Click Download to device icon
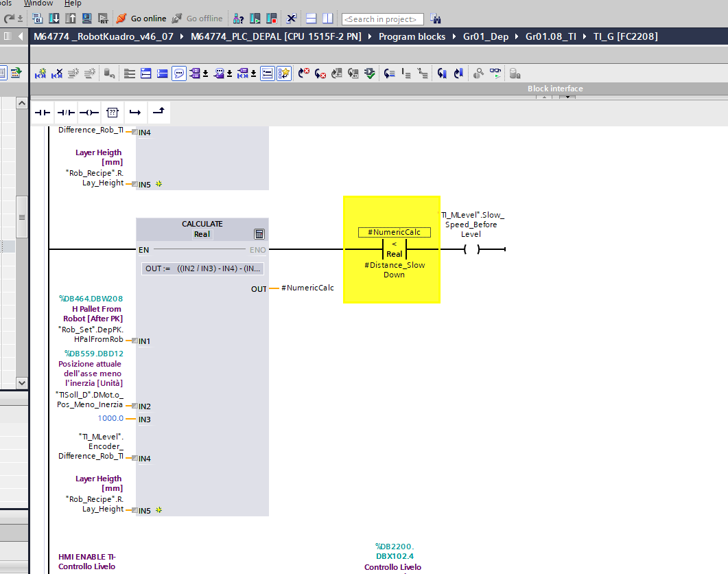This screenshot has width=728, height=574. [54, 19]
